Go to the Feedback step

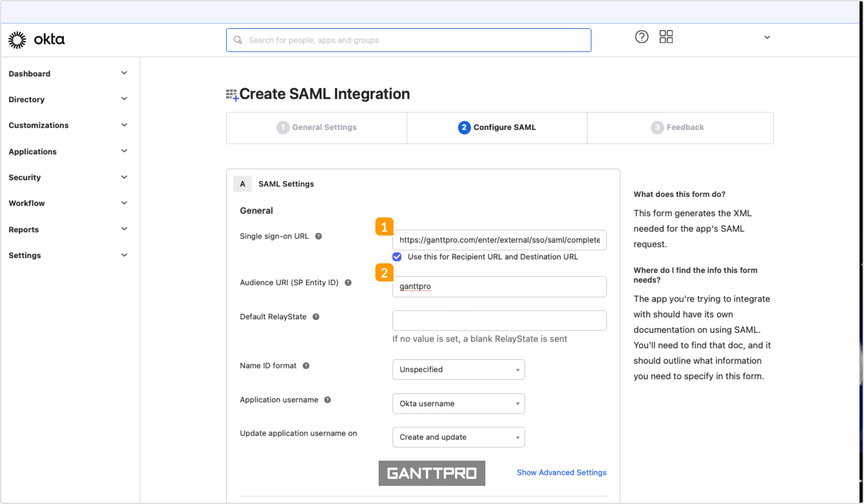(x=680, y=127)
